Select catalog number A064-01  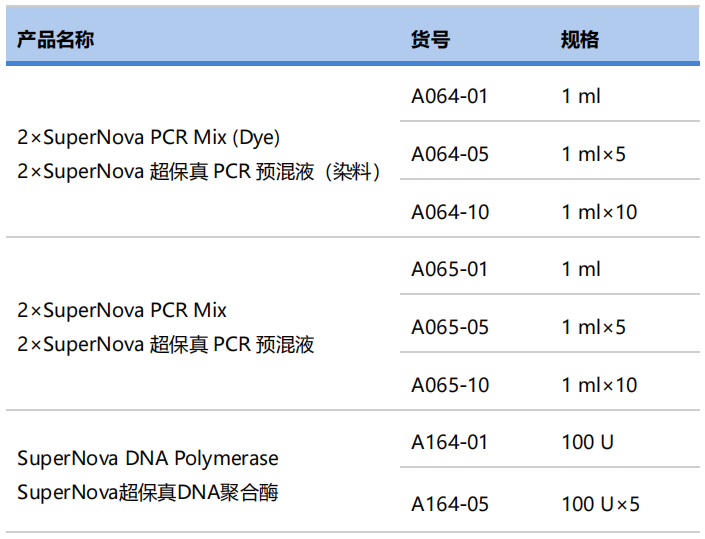pyautogui.click(x=450, y=97)
